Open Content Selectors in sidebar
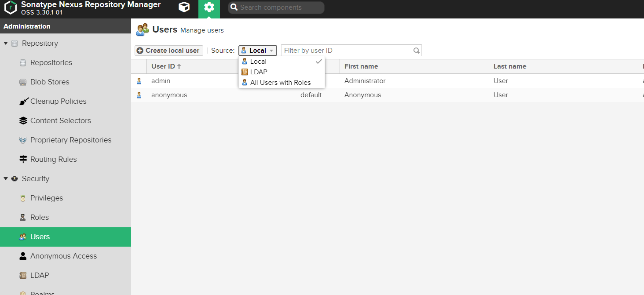 [x=60, y=120]
